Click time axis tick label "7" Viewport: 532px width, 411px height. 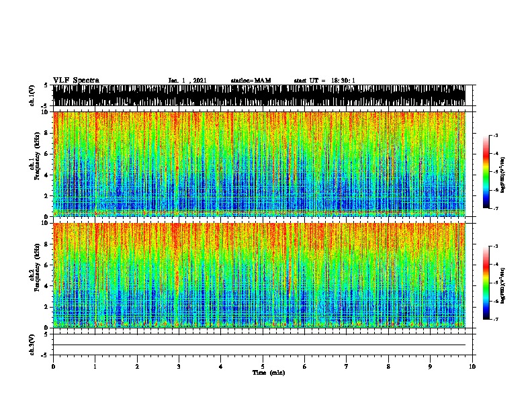coord(347,367)
